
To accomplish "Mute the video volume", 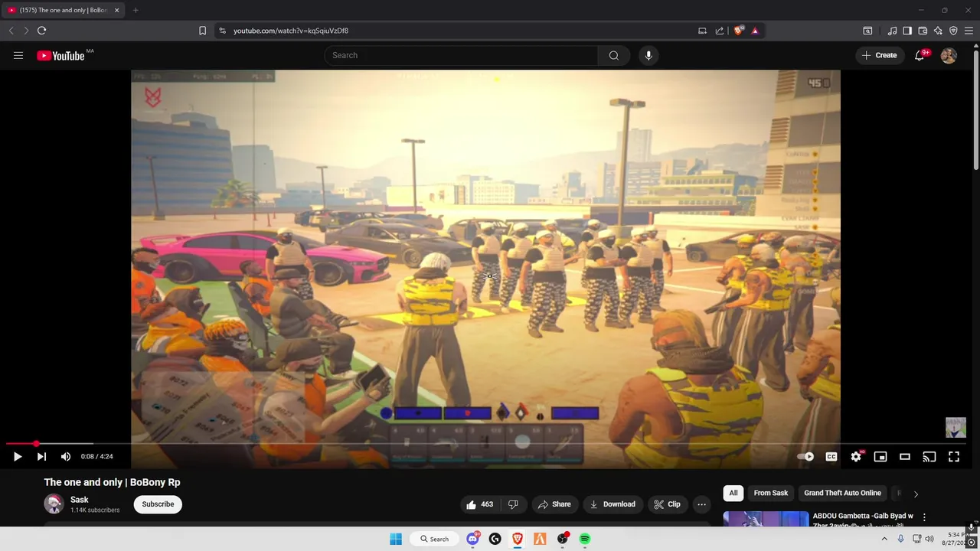I will click(66, 457).
